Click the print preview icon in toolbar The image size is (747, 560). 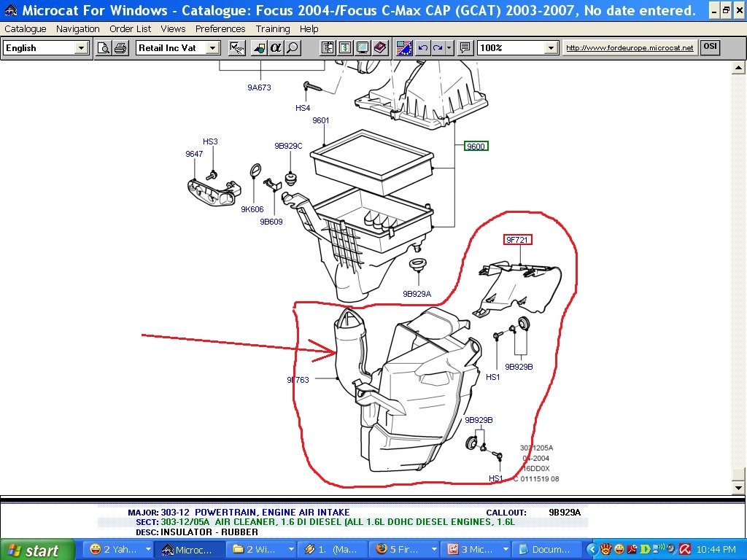click(x=104, y=48)
